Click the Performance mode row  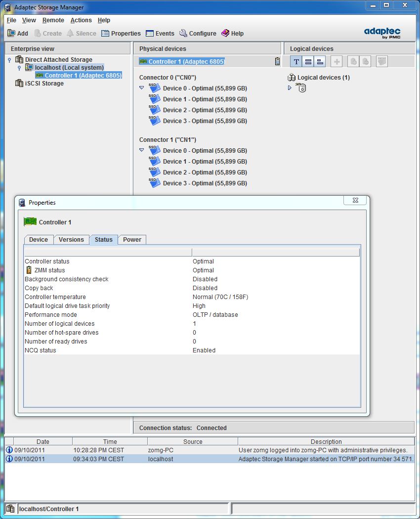pyautogui.click(x=192, y=315)
